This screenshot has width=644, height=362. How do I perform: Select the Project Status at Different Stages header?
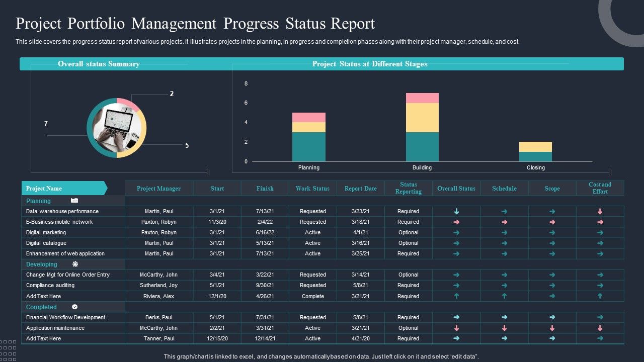pyautogui.click(x=370, y=64)
